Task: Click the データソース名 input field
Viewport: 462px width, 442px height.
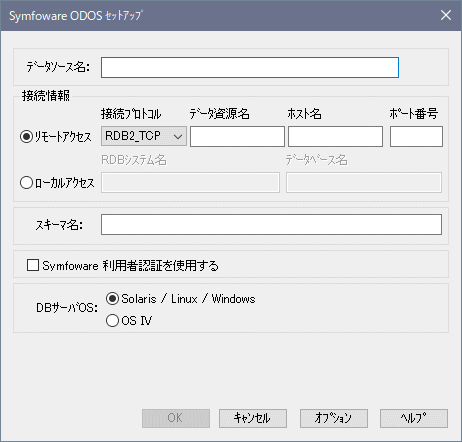Action: click(x=250, y=67)
